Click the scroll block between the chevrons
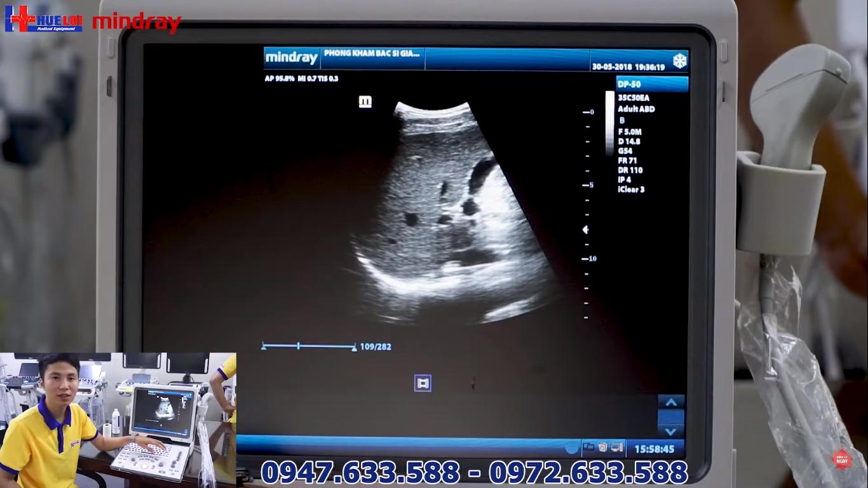Screen dimensions: 868x488 click(671, 417)
